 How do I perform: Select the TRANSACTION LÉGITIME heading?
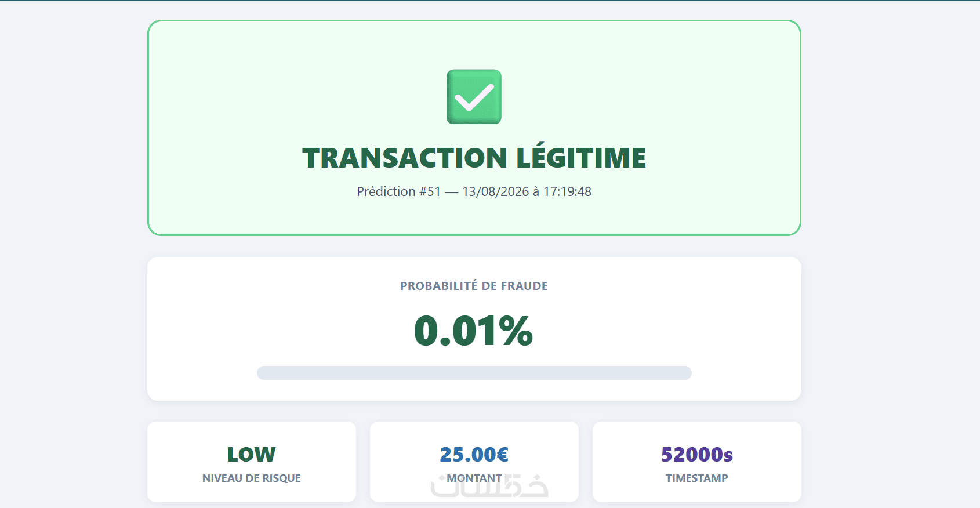coord(474,158)
